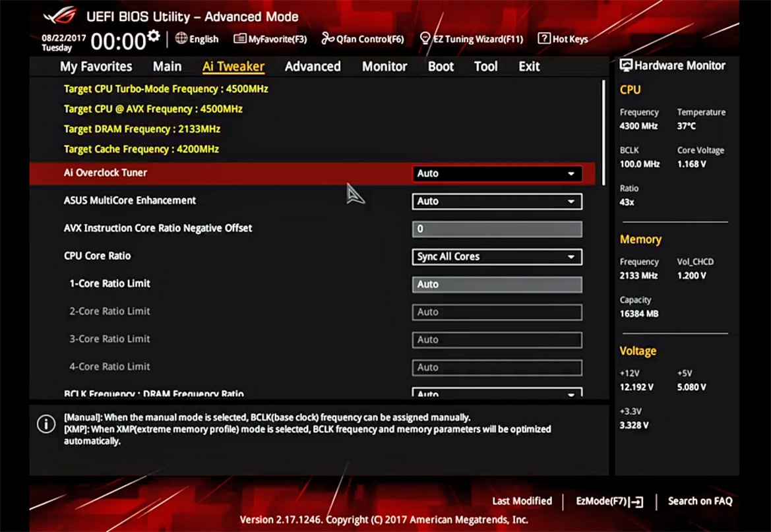Viewport: 771px width, 532px height.
Task: Click the date 08/22/2017 Tuesday
Action: pyautogui.click(x=63, y=43)
